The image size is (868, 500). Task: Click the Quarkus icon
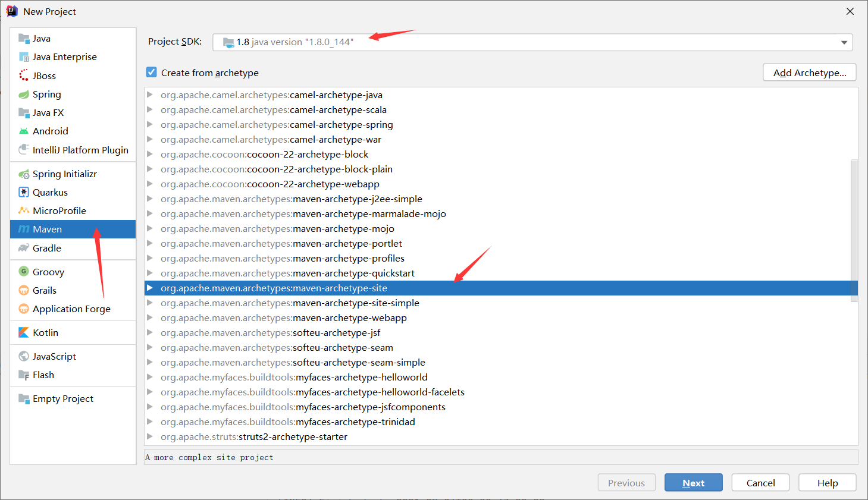[24, 193]
